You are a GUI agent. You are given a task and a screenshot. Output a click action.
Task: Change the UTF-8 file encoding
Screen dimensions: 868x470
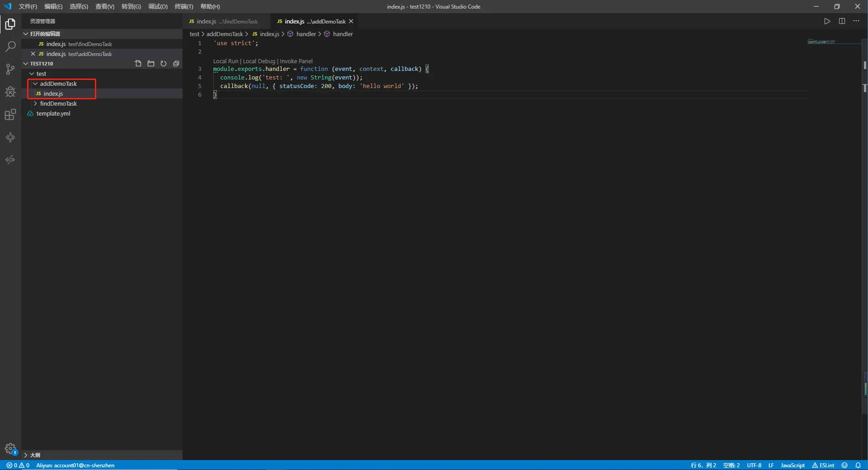click(x=754, y=465)
